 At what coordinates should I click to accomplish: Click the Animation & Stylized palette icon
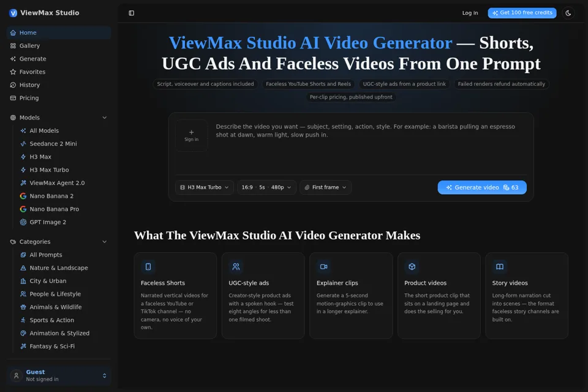point(23,333)
